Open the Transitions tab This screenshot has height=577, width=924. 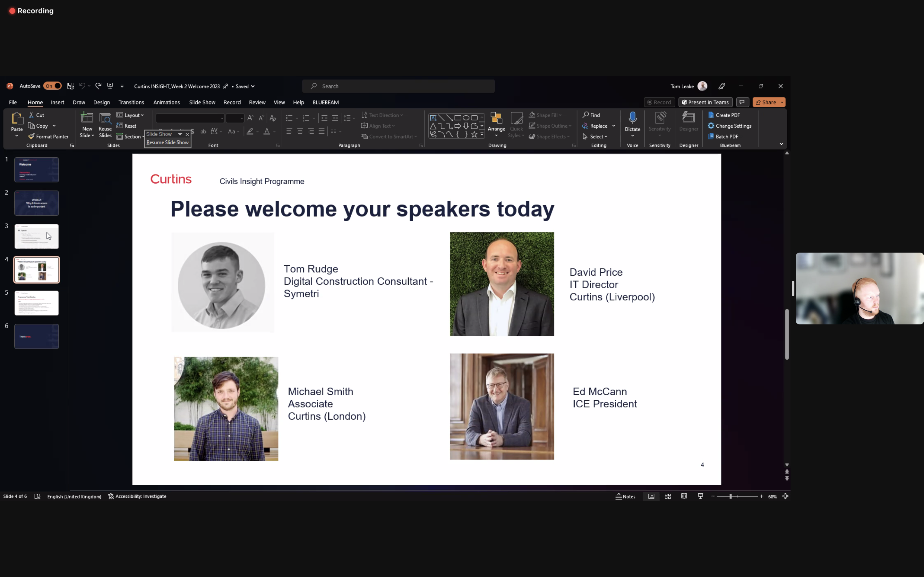click(131, 102)
